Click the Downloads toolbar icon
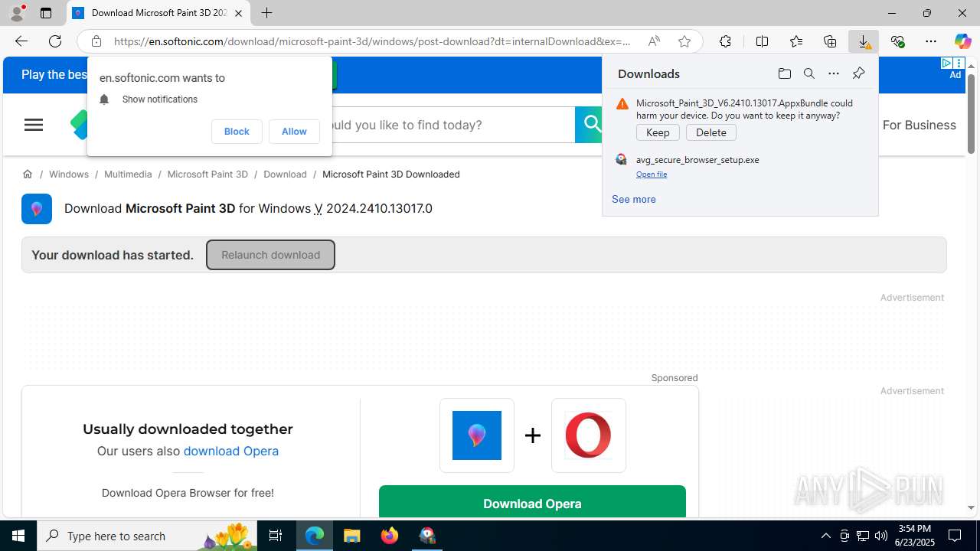Screen dimensions: 980x551 click(864, 41)
